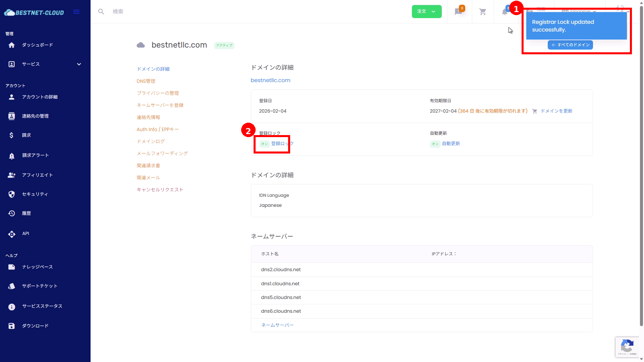Select Auth Info / EPPキー menu item

click(x=158, y=129)
